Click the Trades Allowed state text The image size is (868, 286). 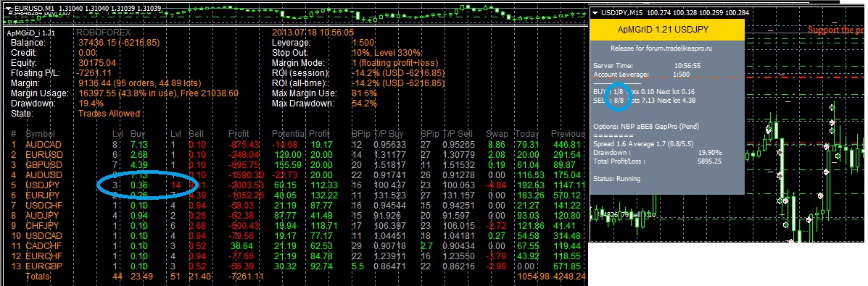tap(109, 114)
